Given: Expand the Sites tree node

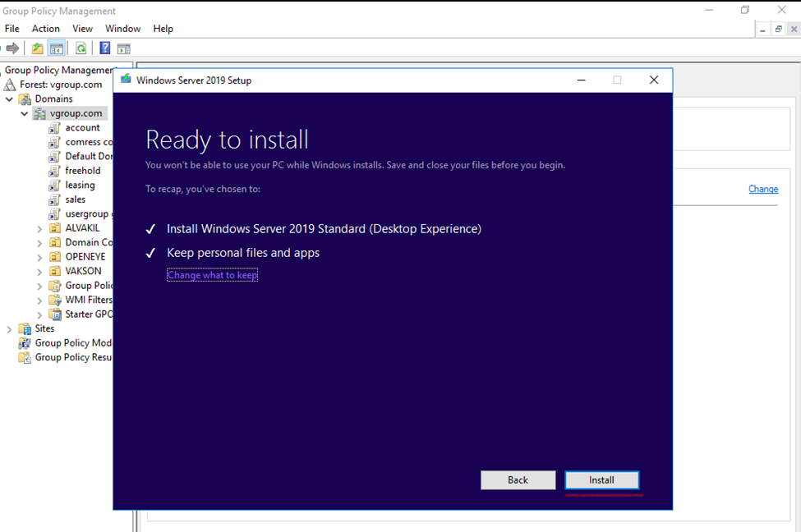Looking at the screenshot, I should [x=10, y=329].
